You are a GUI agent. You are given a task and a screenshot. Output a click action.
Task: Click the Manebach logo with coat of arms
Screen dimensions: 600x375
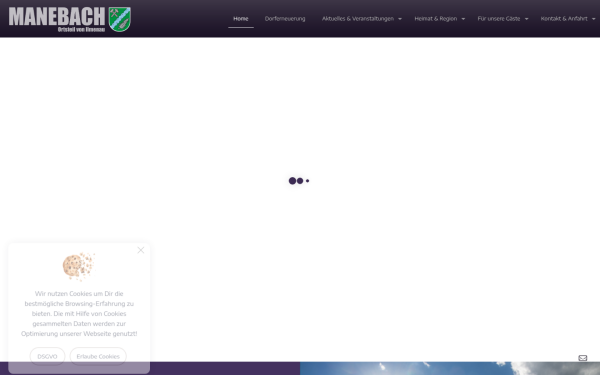pos(70,19)
